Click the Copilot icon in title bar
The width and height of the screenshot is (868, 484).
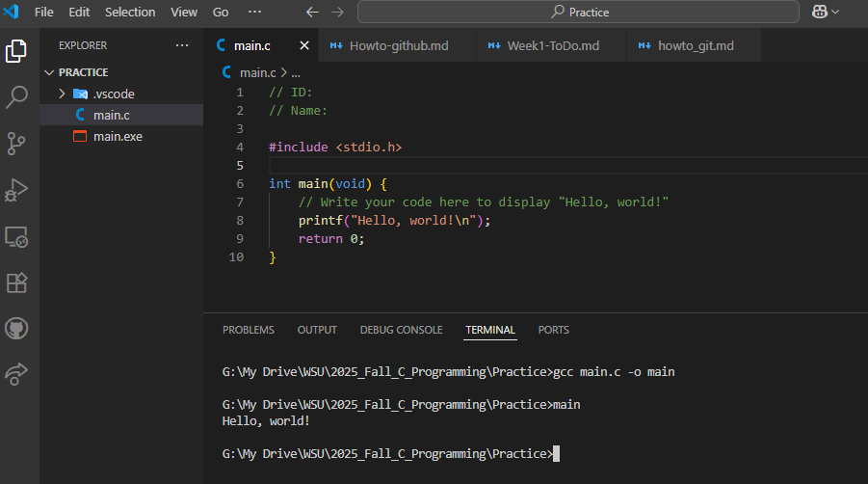pos(819,12)
